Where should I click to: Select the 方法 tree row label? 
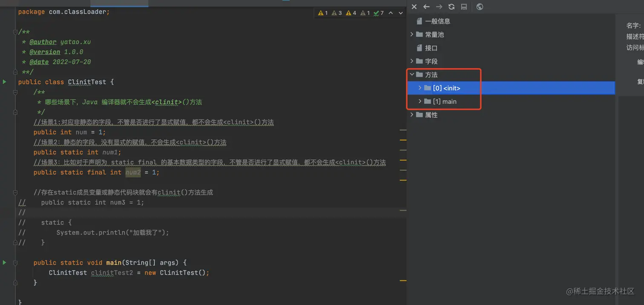pos(431,74)
